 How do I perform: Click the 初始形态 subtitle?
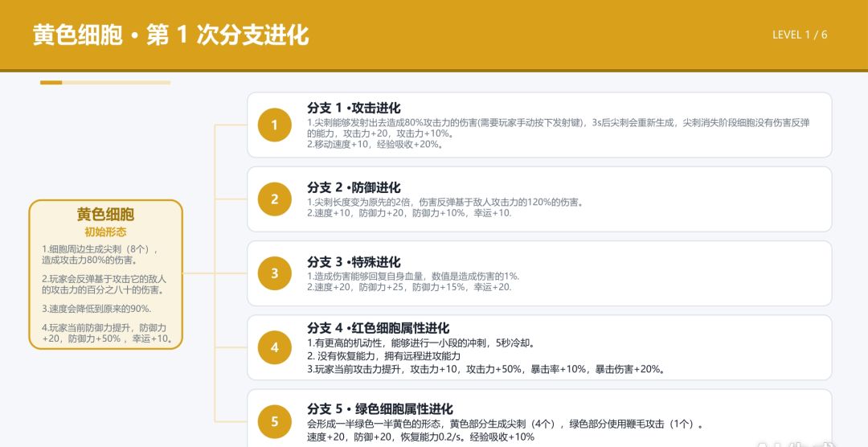(x=106, y=232)
